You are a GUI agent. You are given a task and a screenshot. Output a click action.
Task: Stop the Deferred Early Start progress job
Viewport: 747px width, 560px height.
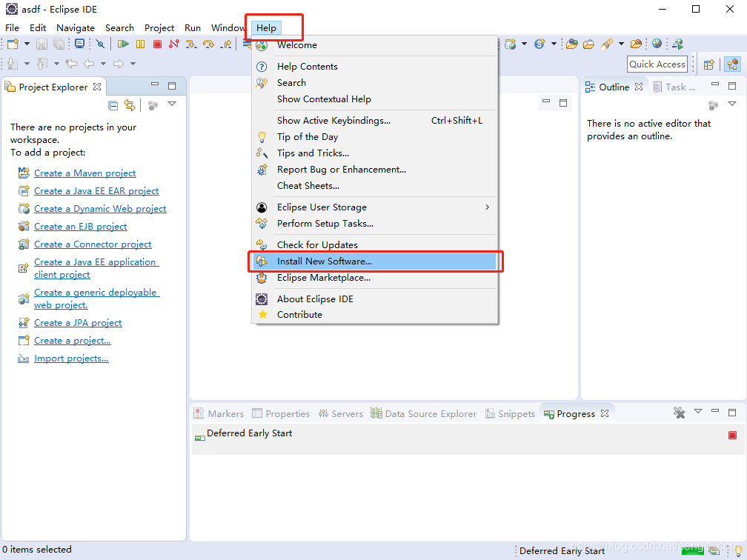click(x=733, y=436)
